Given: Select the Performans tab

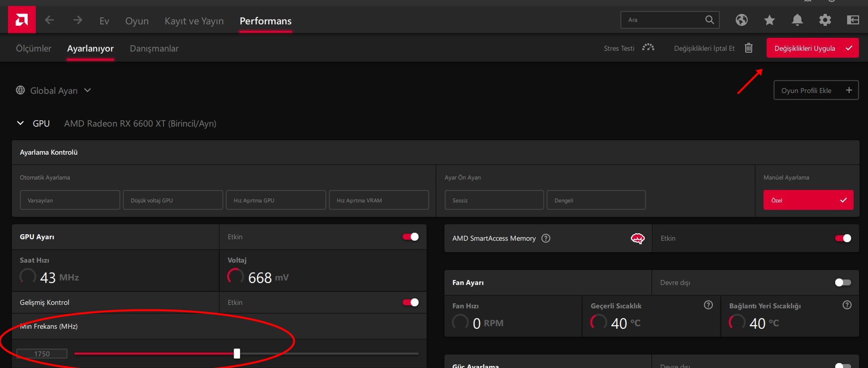Looking at the screenshot, I should (x=265, y=21).
